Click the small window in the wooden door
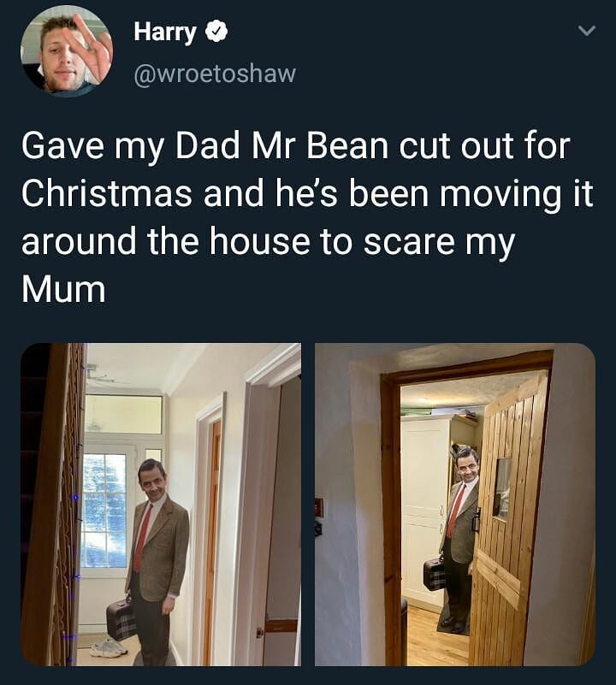The width and height of the screenshot is (616, 685). pyautogui.click(x=502, y=489)
